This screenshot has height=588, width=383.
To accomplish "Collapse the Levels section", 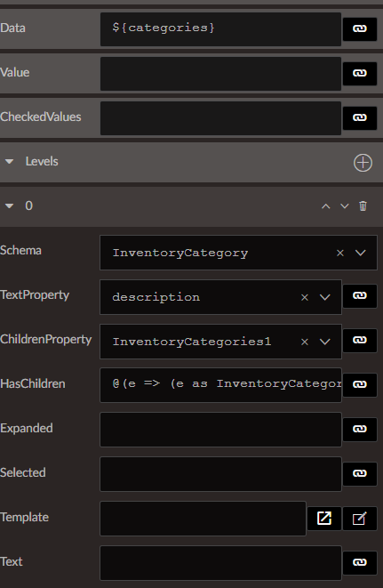I will point(10,162).
